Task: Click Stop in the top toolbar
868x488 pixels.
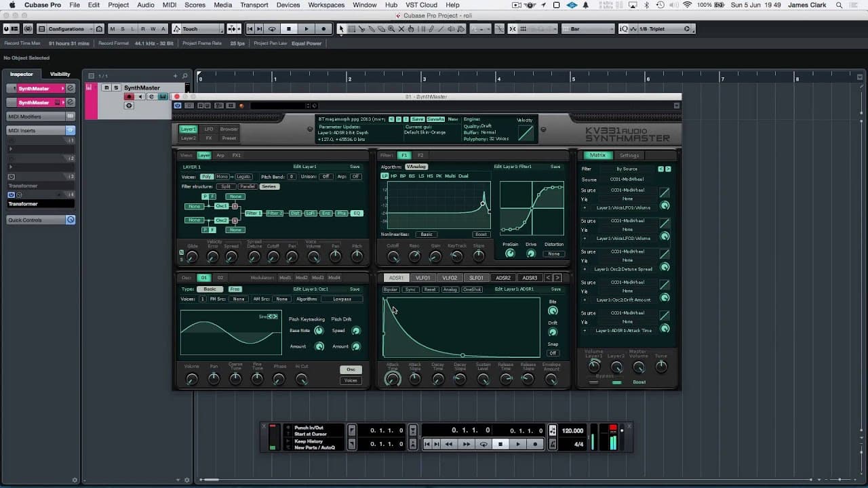Action: pyautogui.click(x=289, y=29)
